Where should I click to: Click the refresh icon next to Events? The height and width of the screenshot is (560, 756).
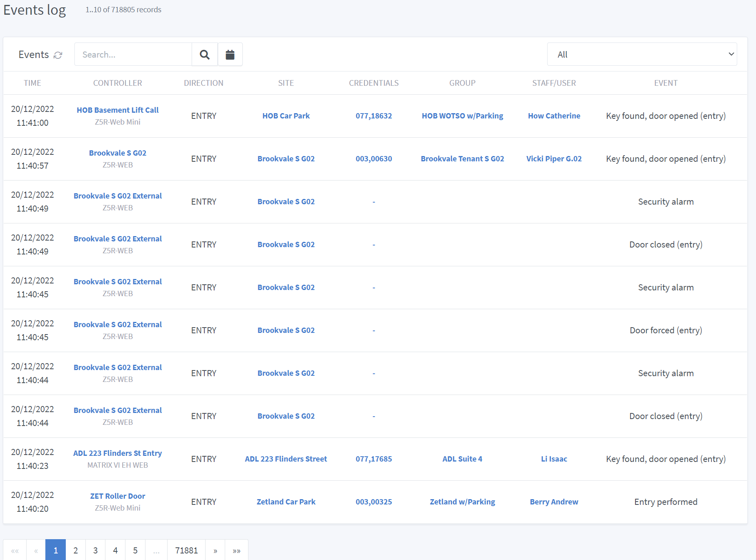tap(58, 55)
